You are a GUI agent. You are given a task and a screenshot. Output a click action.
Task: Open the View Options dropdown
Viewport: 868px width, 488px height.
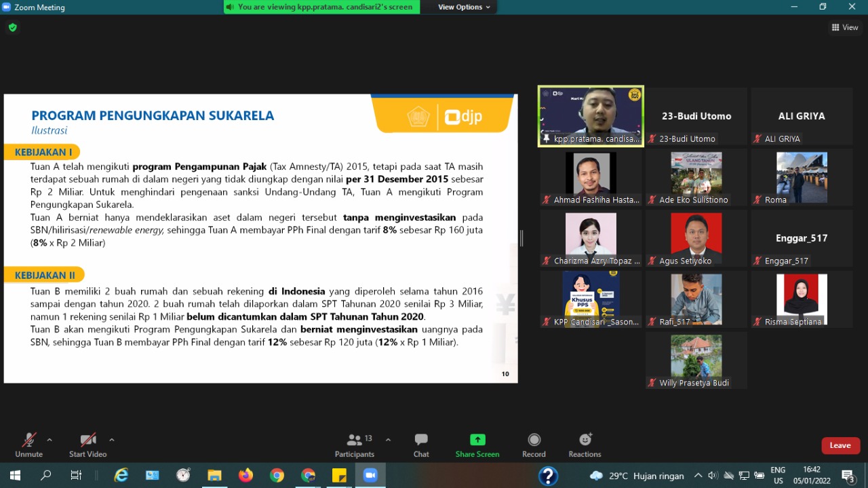464,7
